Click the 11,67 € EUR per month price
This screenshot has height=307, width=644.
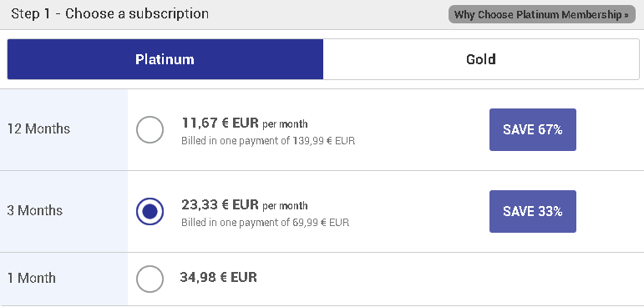click(x=245, y=123)
